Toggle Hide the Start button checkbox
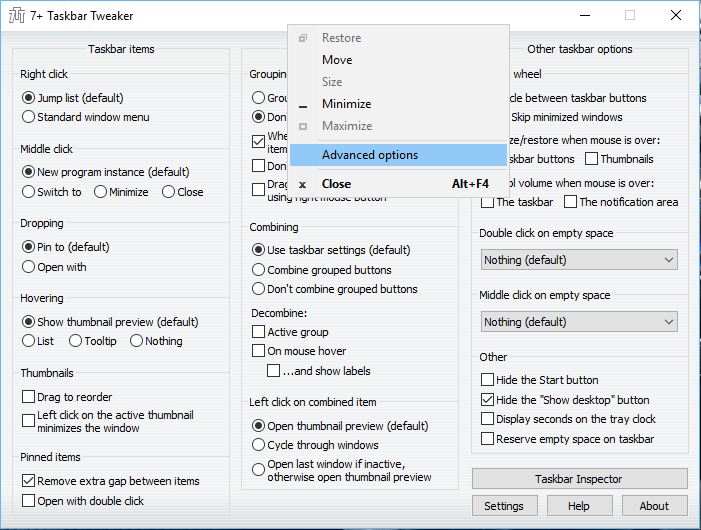The image size is (701, 530). (488, 380)
